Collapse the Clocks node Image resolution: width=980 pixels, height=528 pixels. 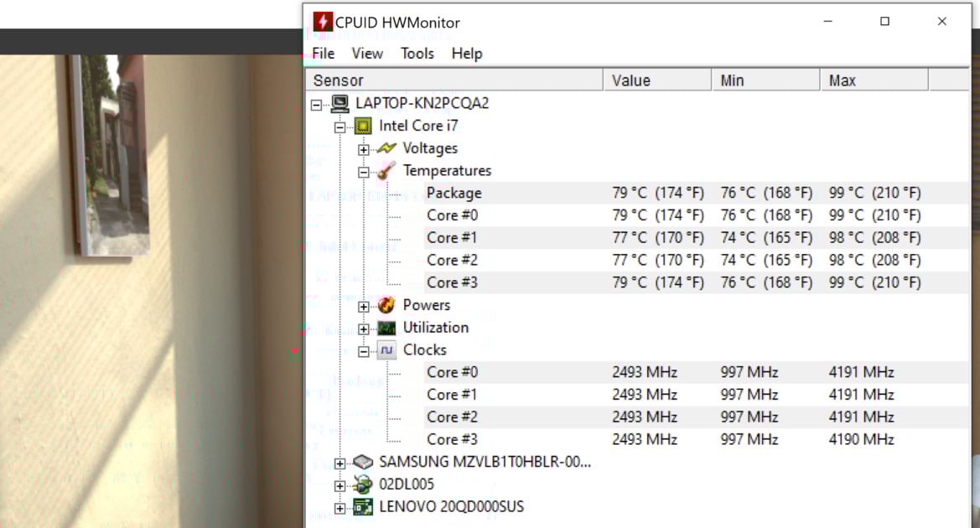pyautogui.click(x=364, y=352)
